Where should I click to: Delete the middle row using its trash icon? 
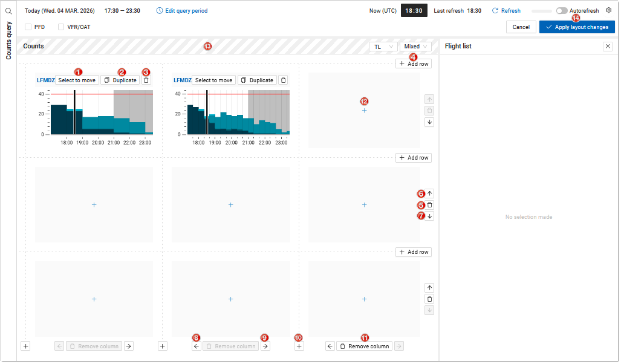pos(429,205)
